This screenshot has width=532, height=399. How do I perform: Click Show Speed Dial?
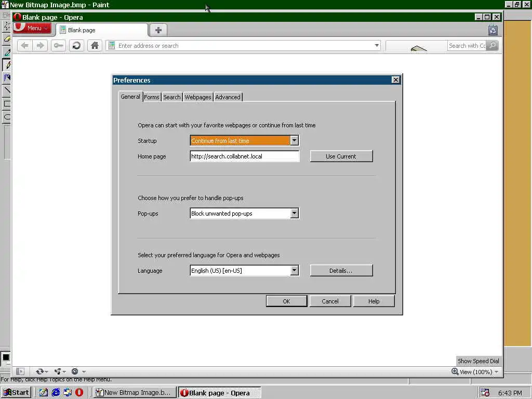coord(478,361)
